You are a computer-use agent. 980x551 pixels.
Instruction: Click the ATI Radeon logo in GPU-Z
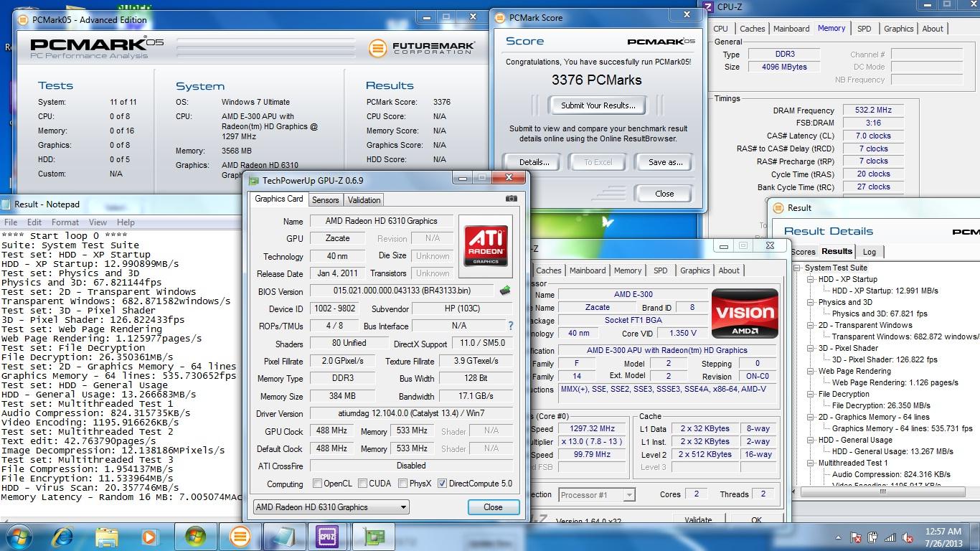(x=486, y=246)
